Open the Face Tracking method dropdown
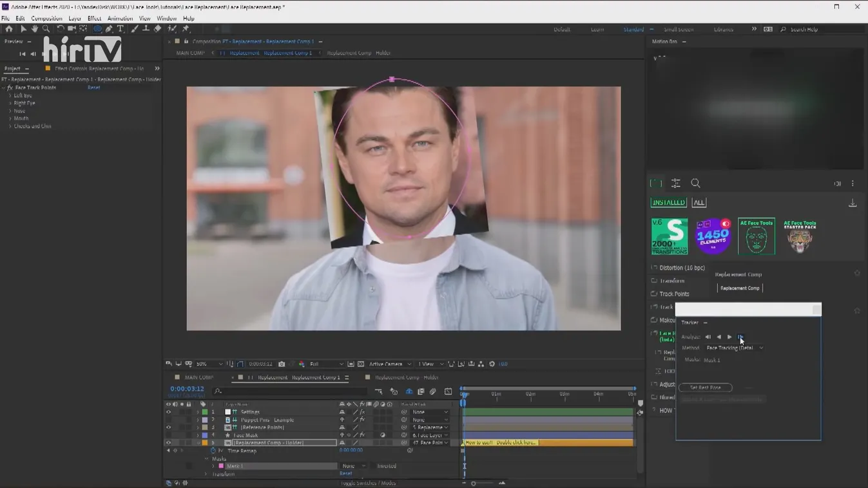Screen dimensions: 868x488 coord(735,348)
